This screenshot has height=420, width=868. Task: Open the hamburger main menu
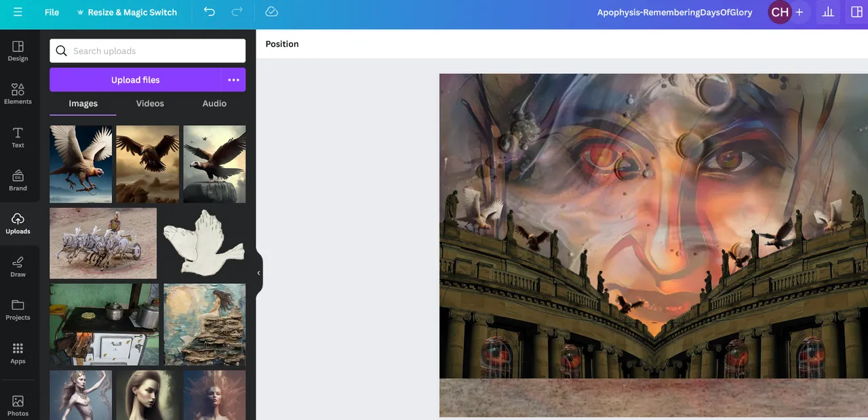pyautogui.click(x=18, y=12)
